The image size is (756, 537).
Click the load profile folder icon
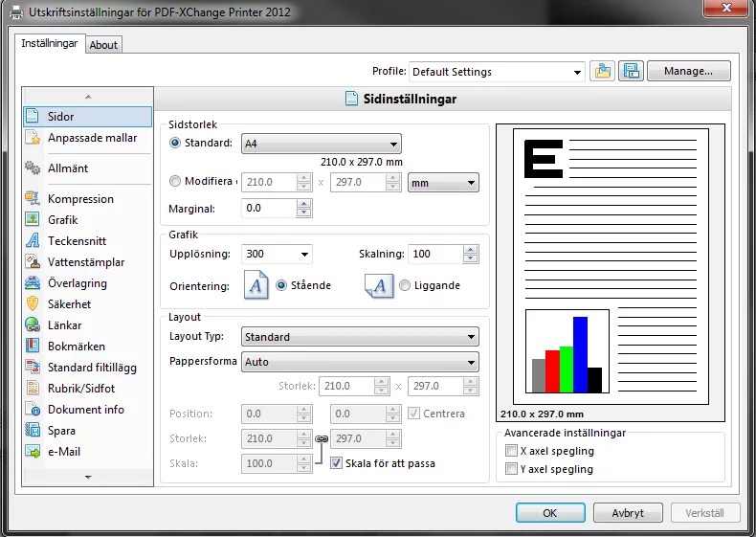pos(602,72)
